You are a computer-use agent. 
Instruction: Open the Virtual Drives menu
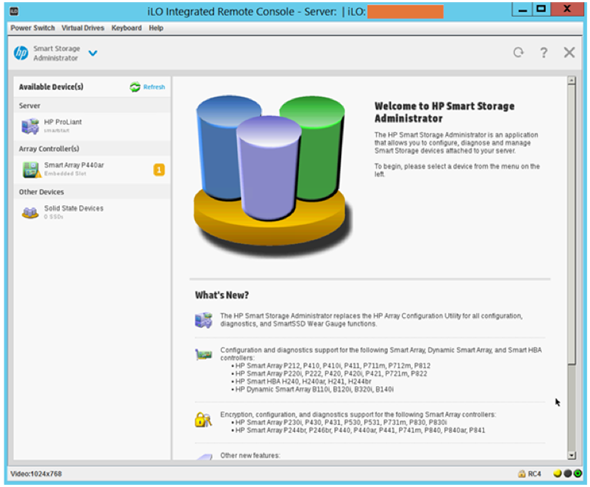[x=83, y=28]
